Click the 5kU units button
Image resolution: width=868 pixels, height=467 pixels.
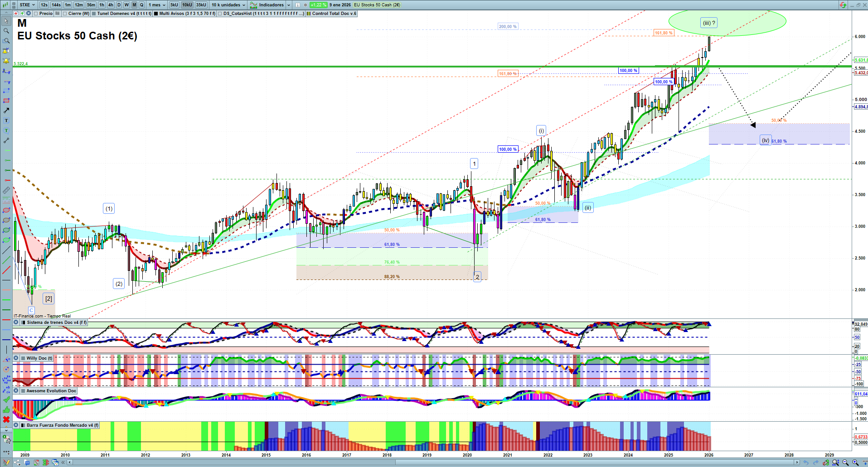(174, 5)
